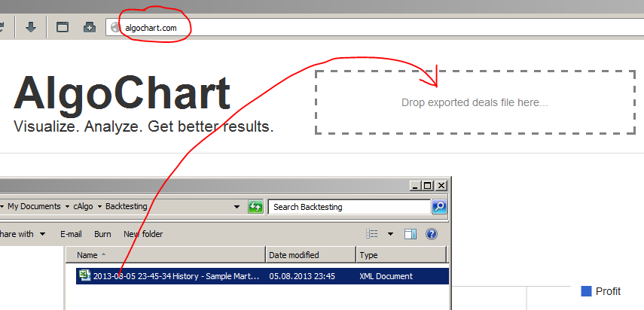
Task: Click the browser window panel icon
Action: click(x=63, y=28)
